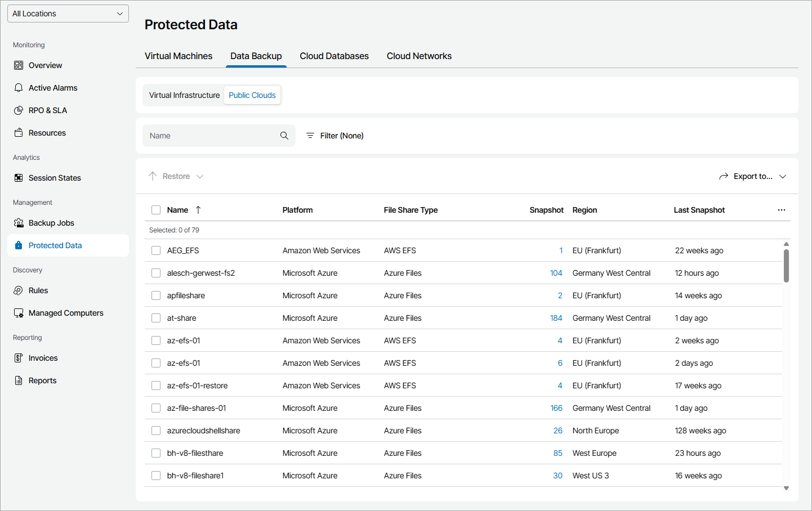
Task: Expand the Export to... dropdown
Action: (783, 176)
